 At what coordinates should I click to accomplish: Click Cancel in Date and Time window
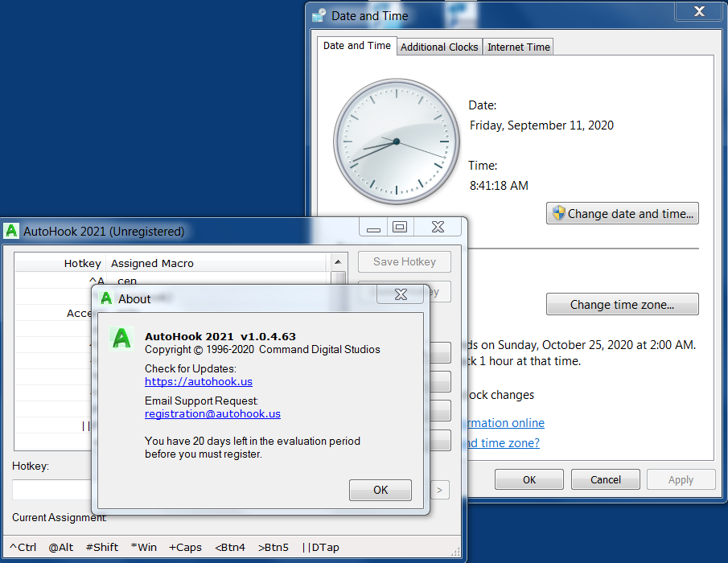[606, 479]
